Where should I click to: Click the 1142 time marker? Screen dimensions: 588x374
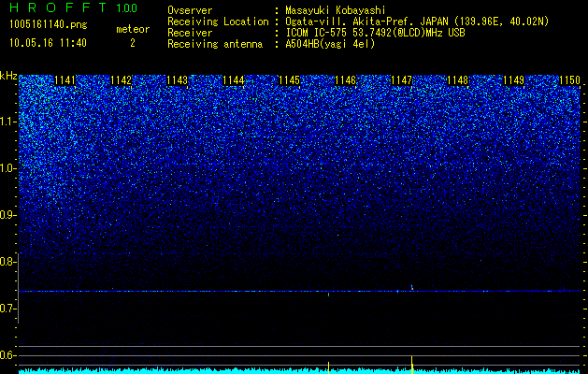click(x=122, y=80)
